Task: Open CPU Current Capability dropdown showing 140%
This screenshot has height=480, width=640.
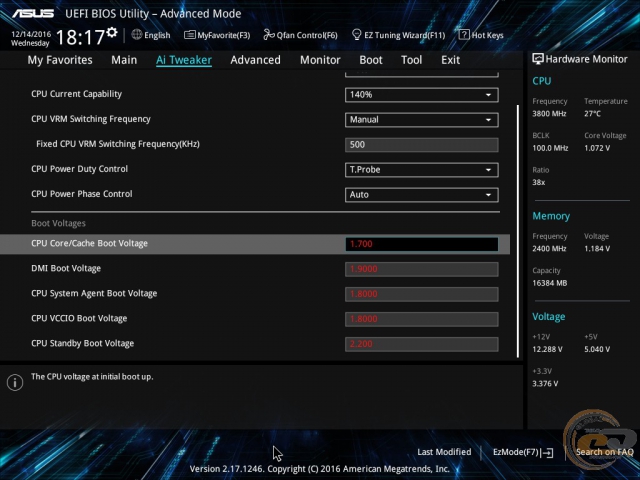Action: coord(422,95)
